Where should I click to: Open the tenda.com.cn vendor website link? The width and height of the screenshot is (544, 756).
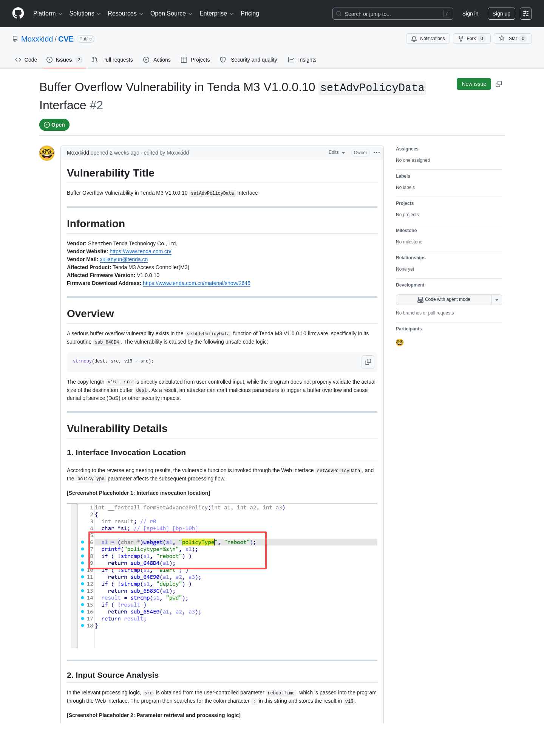(x=141, y=252)
